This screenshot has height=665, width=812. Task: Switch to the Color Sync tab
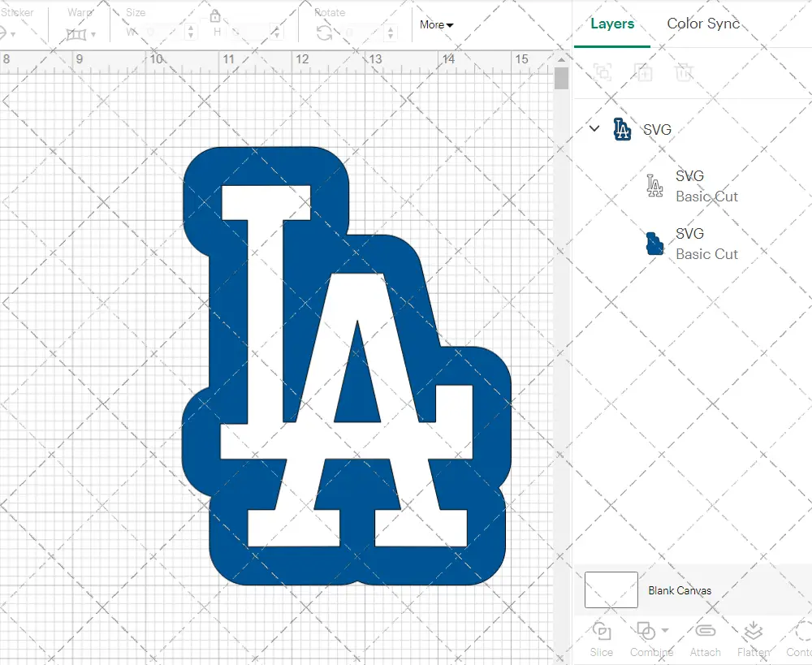(x=703, y=24)
